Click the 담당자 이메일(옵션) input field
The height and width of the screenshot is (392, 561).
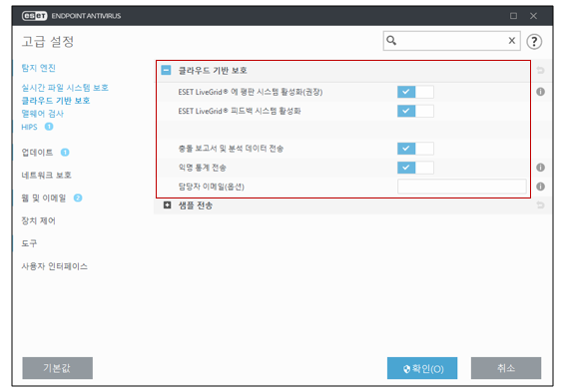coord(461,187)
